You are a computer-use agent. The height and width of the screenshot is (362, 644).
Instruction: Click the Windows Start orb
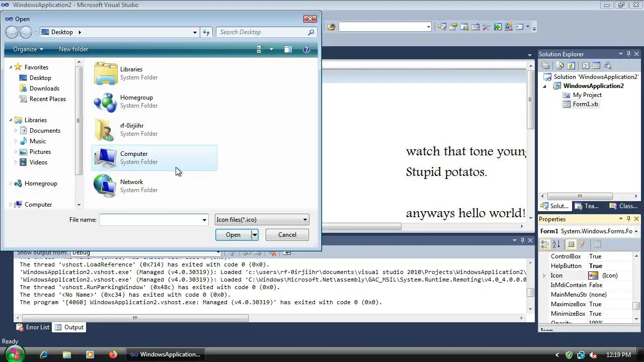(14, 354)
